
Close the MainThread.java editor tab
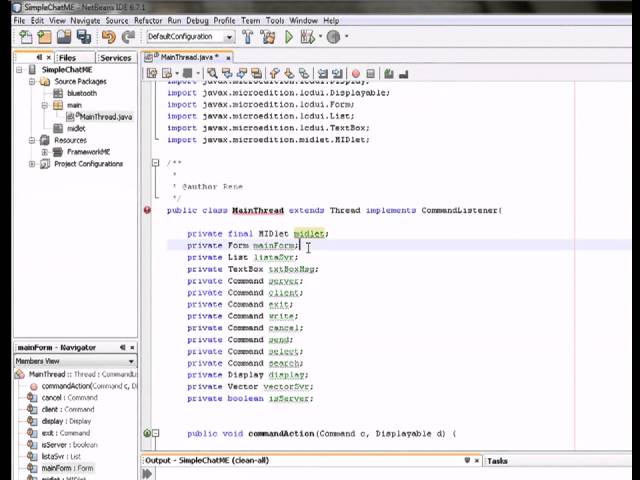coord(228,58)
